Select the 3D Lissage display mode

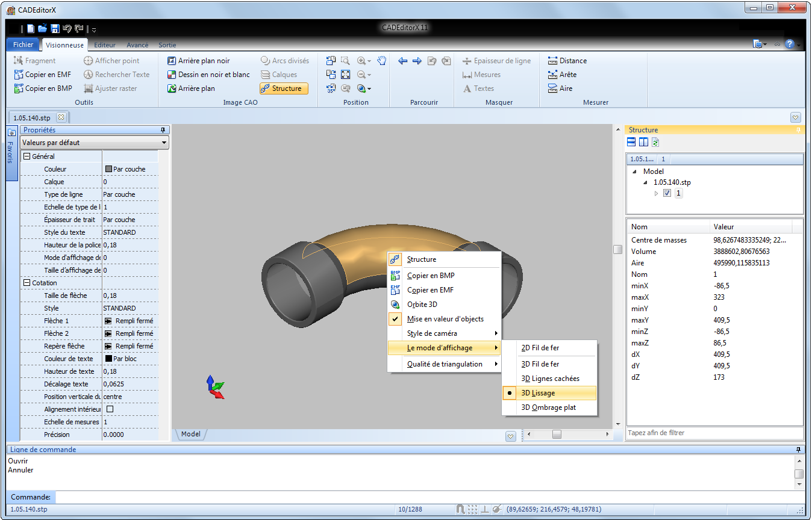point(538,393)
